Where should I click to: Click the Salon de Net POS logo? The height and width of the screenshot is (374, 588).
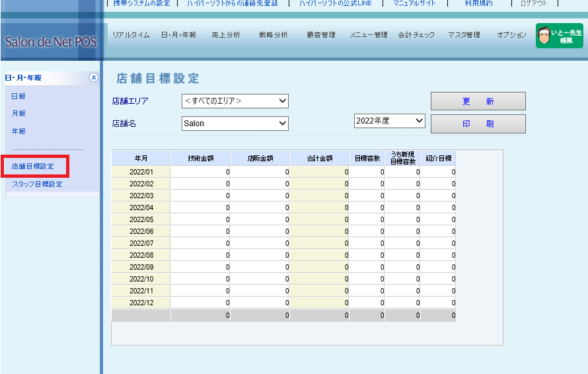(x=50, y=42)
